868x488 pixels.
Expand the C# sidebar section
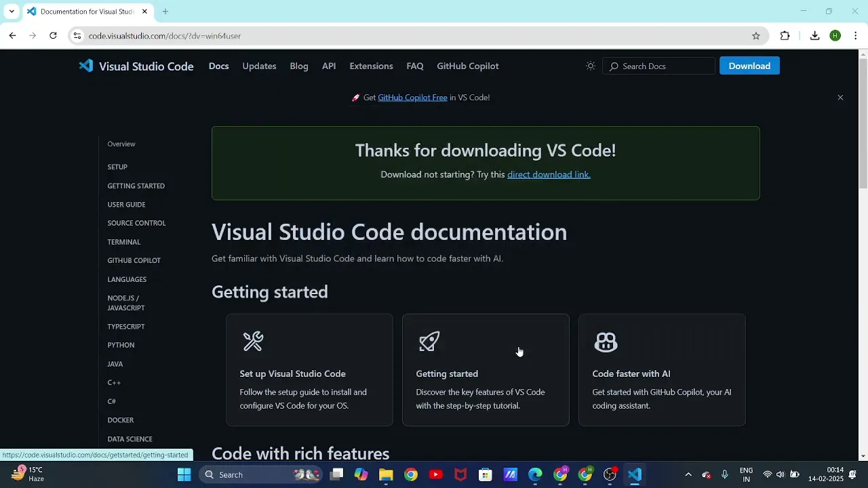tap(111, 401)
